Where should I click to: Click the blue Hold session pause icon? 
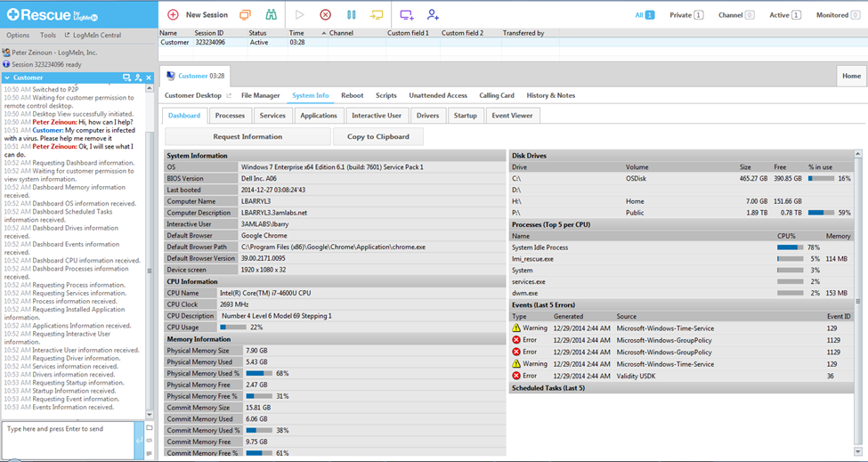(351, 15)
